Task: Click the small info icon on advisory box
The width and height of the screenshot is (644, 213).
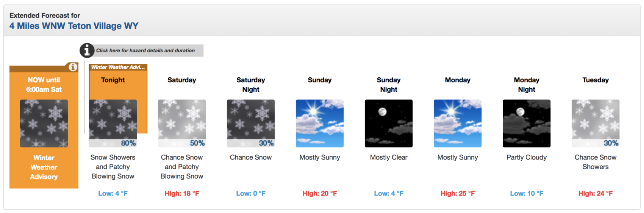Action: pyautogui.click(x=73, y=67)
